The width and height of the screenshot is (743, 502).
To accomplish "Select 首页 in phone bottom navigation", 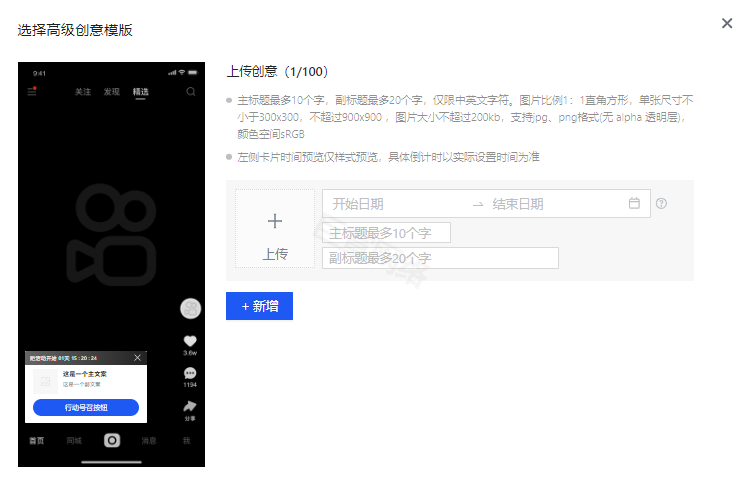I will pyautogui.click(x=36, y=441).
